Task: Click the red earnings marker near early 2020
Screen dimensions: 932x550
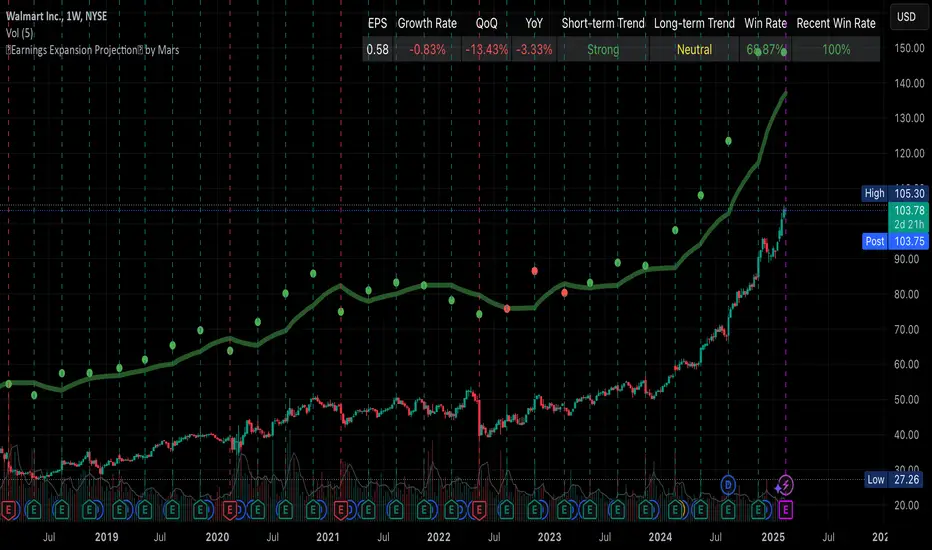Action: (230, 510)
